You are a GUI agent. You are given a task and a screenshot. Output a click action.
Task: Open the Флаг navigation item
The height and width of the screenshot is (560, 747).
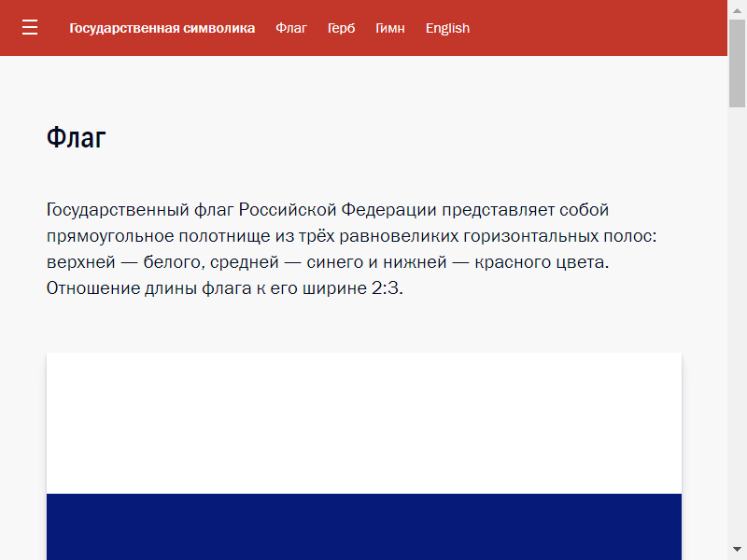click(291, 28)
